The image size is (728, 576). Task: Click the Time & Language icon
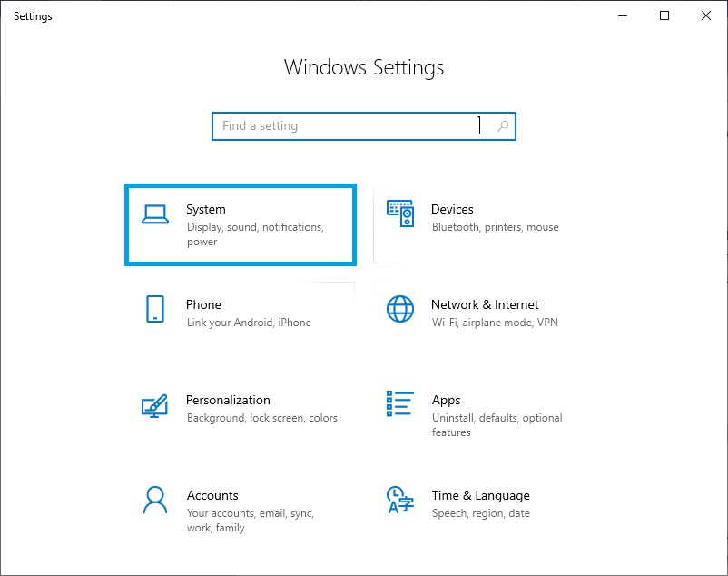399,500
